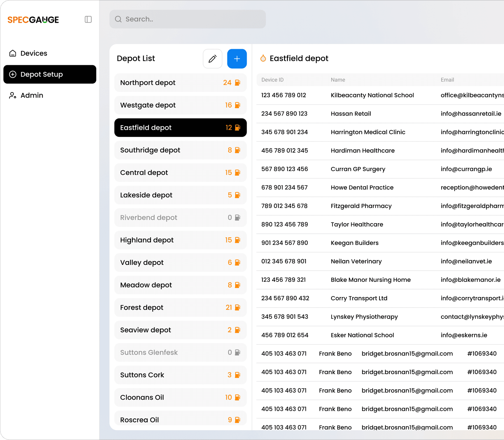
Task: Type in the Search field
Action: tap(194, 19)
